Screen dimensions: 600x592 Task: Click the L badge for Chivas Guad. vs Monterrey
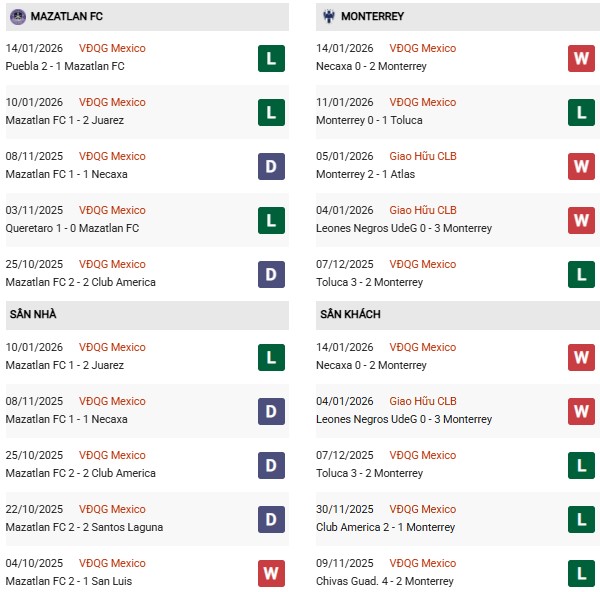(581, 573)
